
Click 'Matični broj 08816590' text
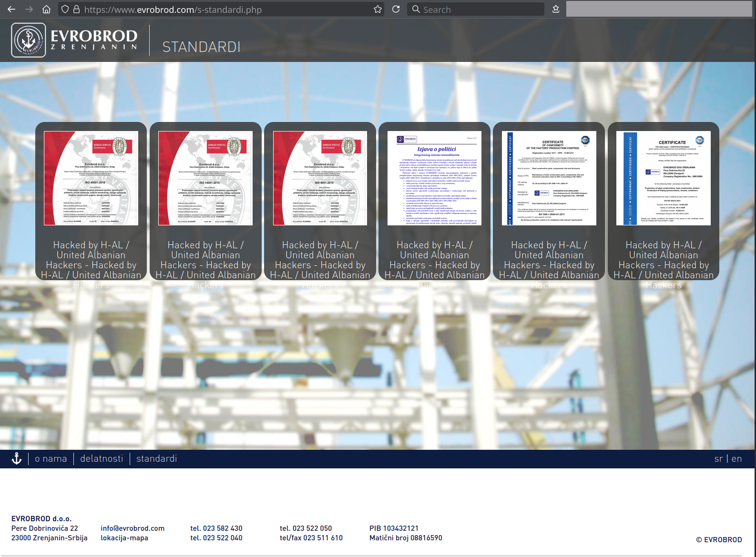[x=406, y=538]
